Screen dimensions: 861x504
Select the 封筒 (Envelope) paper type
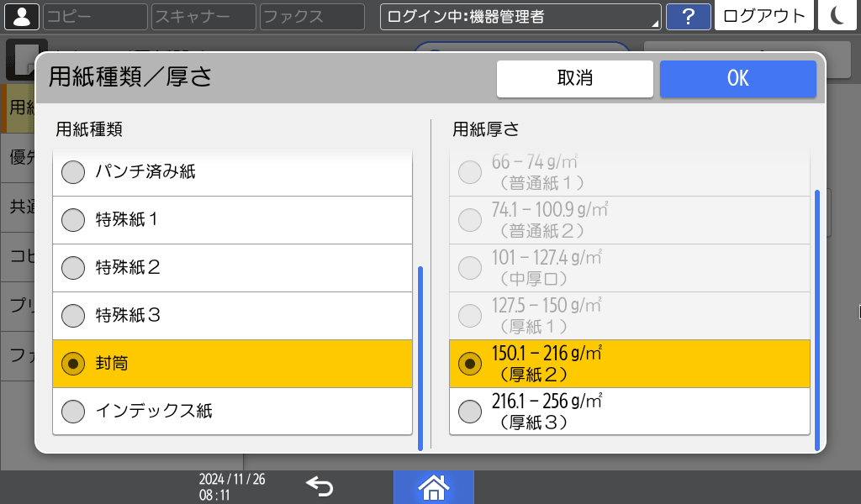(232, 364)
